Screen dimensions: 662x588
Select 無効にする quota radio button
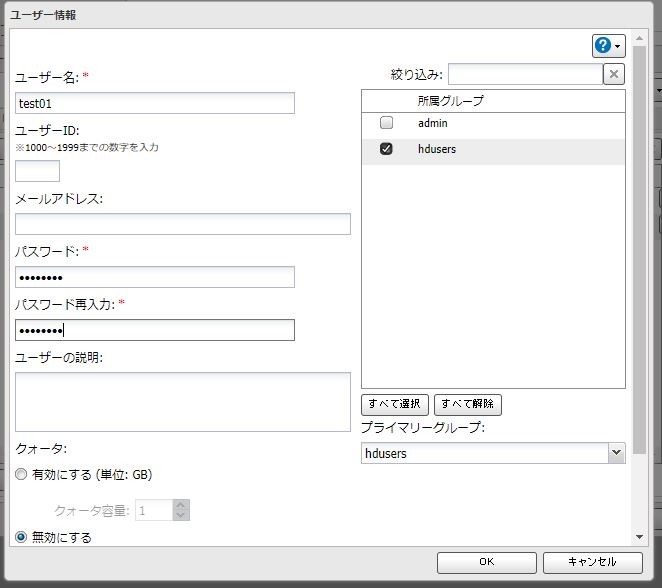(21, 537)
